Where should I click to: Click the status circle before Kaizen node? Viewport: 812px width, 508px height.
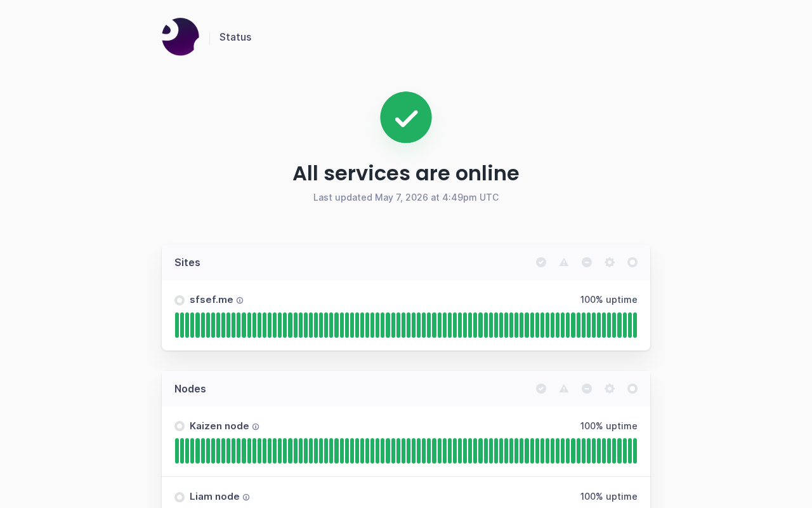point(180,426)
